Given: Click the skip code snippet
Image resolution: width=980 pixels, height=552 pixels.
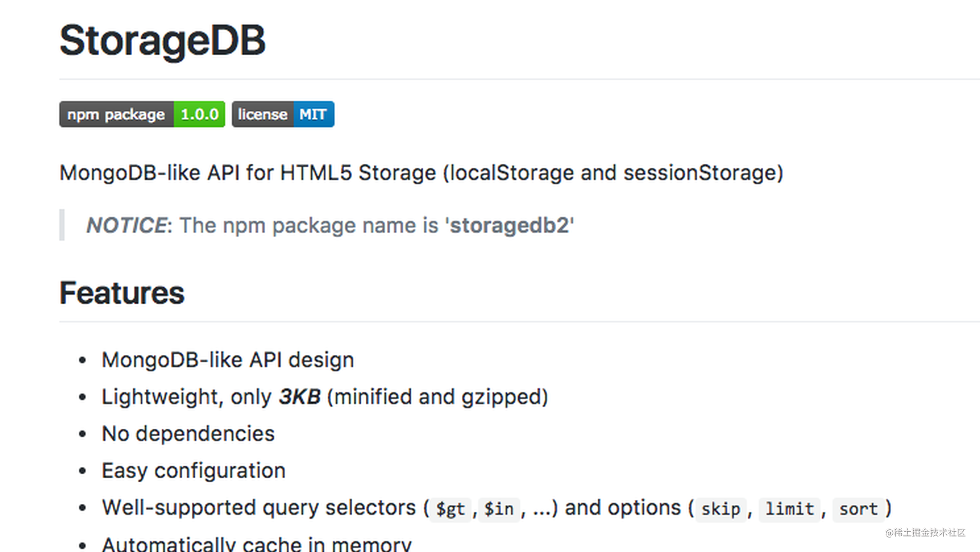Looking at the screenshot, I should click(x=720, y=508).
